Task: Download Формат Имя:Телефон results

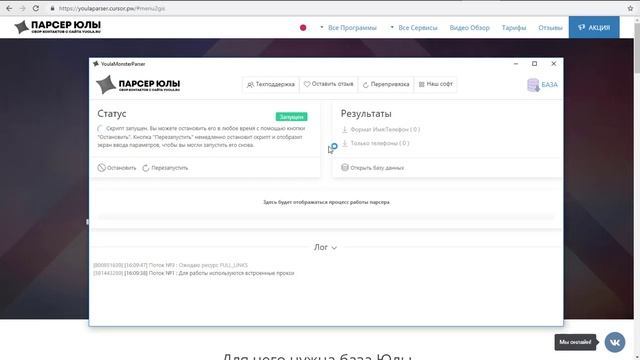Action: tap(380, 129)
